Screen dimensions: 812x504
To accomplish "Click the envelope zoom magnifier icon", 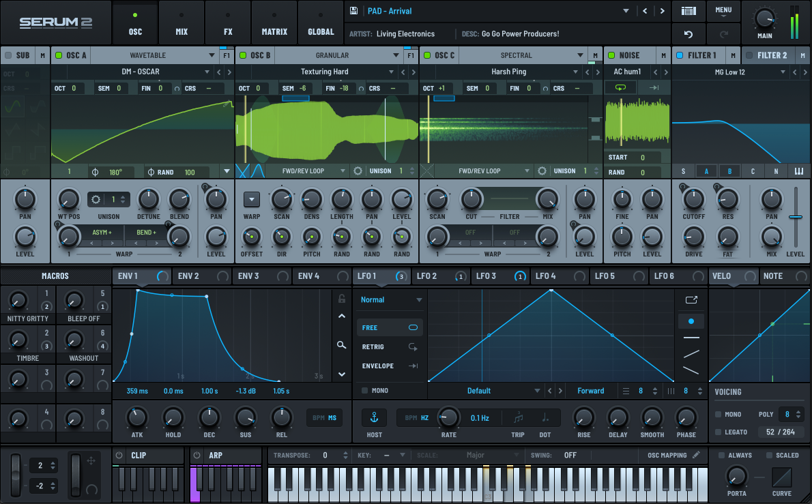I will (342, 345).
